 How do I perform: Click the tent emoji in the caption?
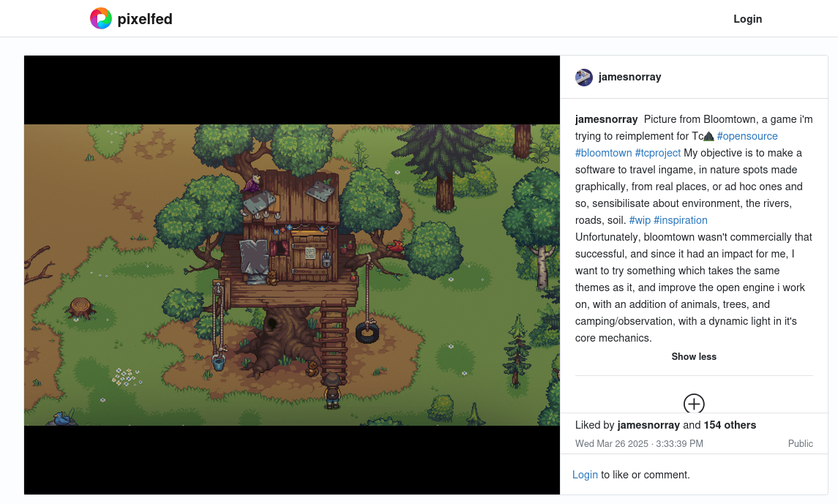[x=708, y=136]
